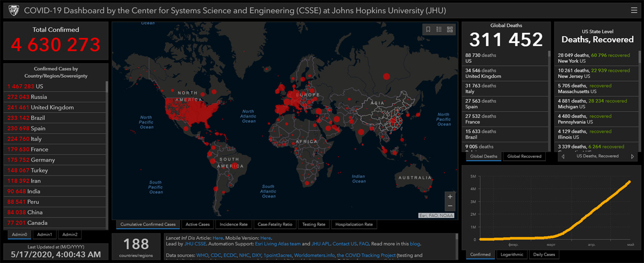Select Illinois US state row

point(597,134)
